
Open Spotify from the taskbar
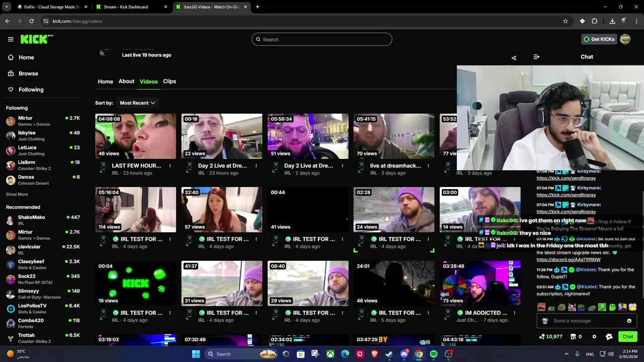coord(434,354)
